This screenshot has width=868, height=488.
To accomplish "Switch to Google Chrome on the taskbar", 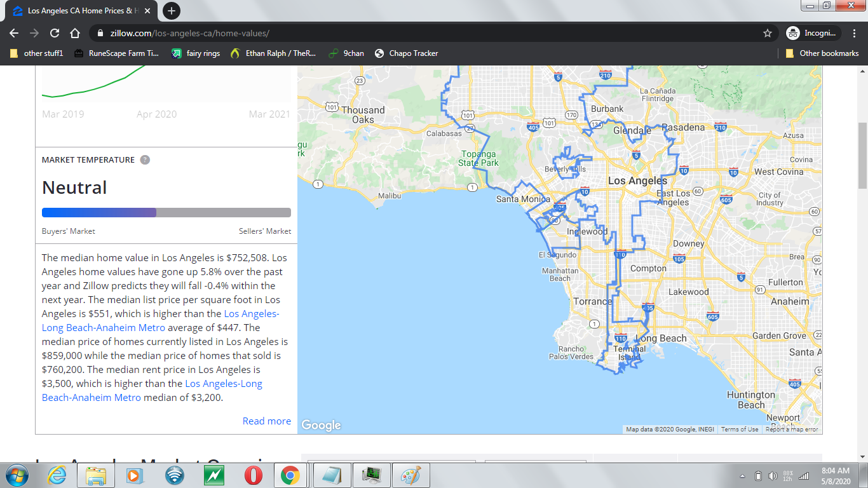I will 291,475.
